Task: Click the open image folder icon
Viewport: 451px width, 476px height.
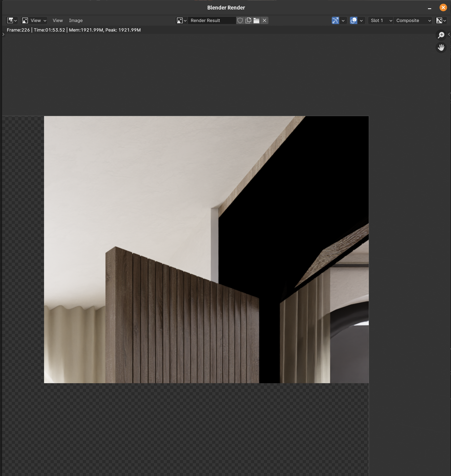Action: [x=256, y=20]
